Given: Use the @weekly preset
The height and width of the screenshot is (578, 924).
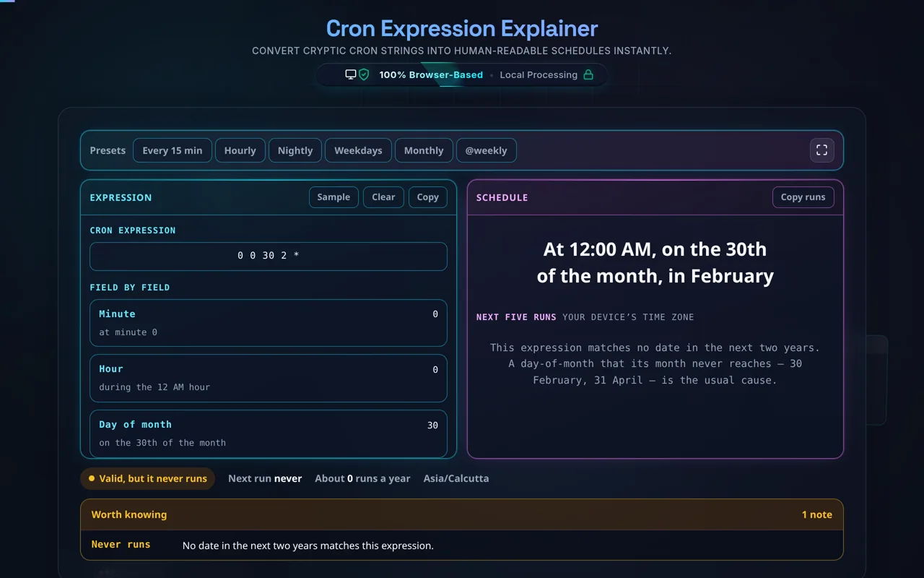Looking at the screenshot, I should click(x=486, y=150).
